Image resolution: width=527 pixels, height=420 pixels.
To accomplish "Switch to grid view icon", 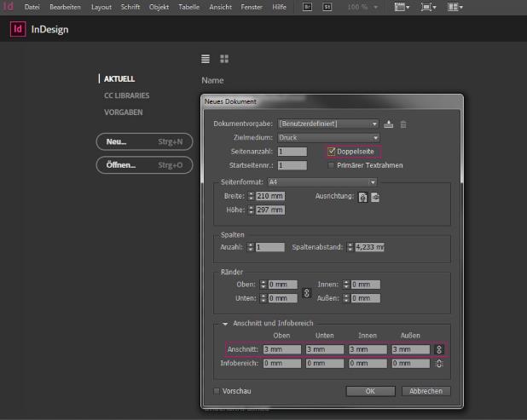I will (x=224, y=59).
